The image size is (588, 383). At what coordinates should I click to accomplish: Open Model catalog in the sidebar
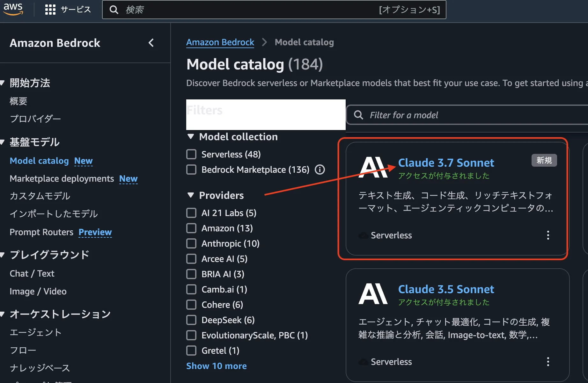39,161
